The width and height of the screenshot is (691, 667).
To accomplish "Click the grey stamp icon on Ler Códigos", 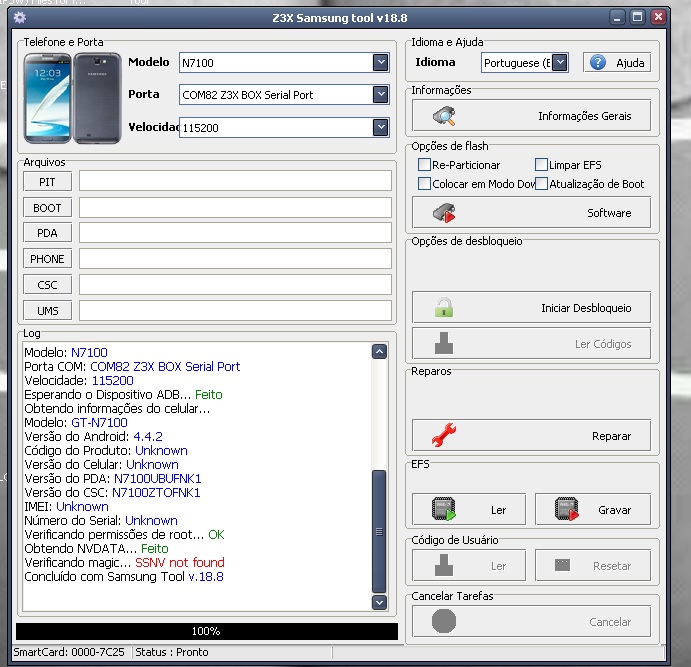I will tap(444, 343).
